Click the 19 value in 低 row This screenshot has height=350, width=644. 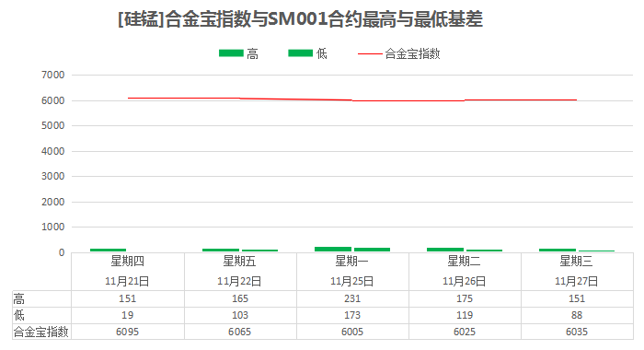[x=127, y=315]
